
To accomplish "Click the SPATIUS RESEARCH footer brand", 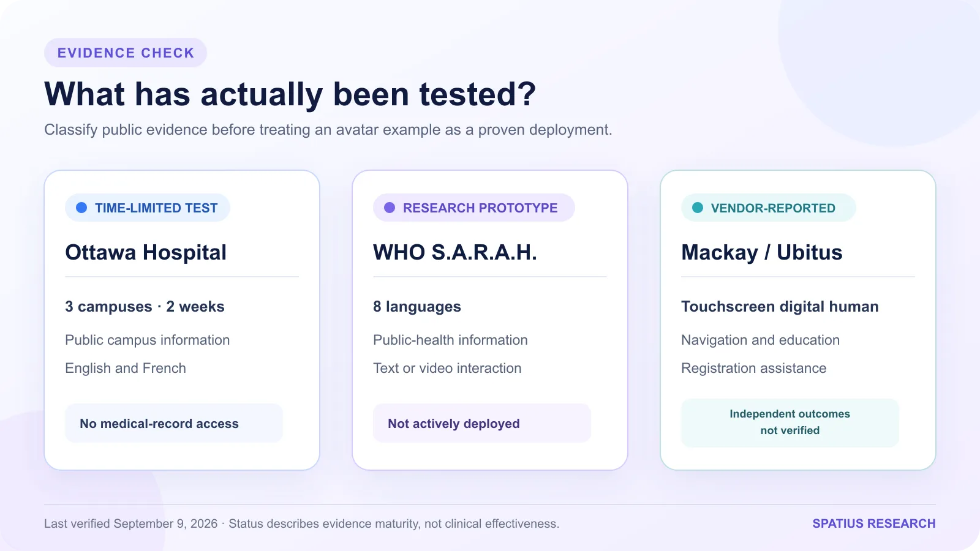I will pyautogui.click(x=874, y=523).
